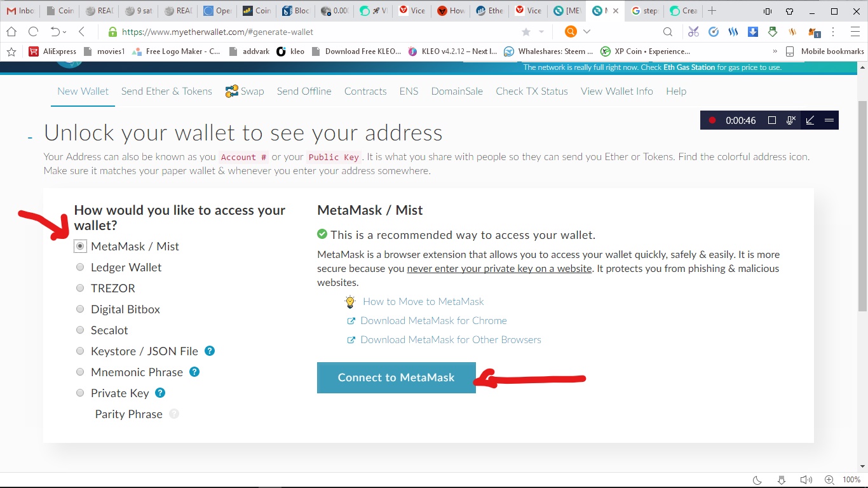The image size is (868, 488).
Task: Open the browser three-dot menu
Action: pos(833,32)
